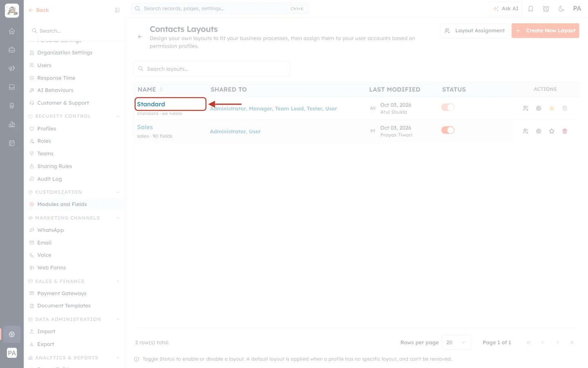Screen dimensions: 588x368
Task: Focus the global search records field
Action: tap(220, 9)
